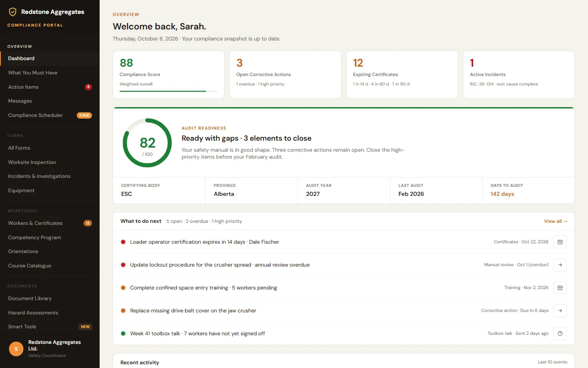Open the Document Library
This screenshot has width=588, height=368.
50,298
